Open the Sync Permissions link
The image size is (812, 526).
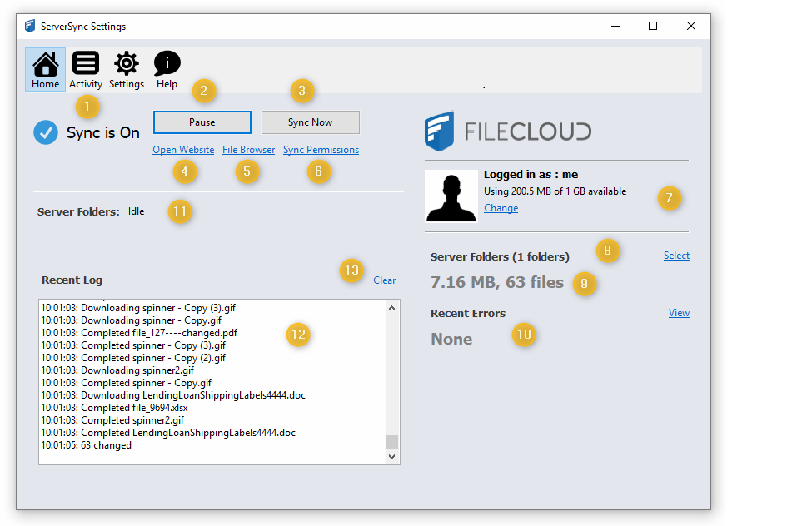tap(321, 150)
